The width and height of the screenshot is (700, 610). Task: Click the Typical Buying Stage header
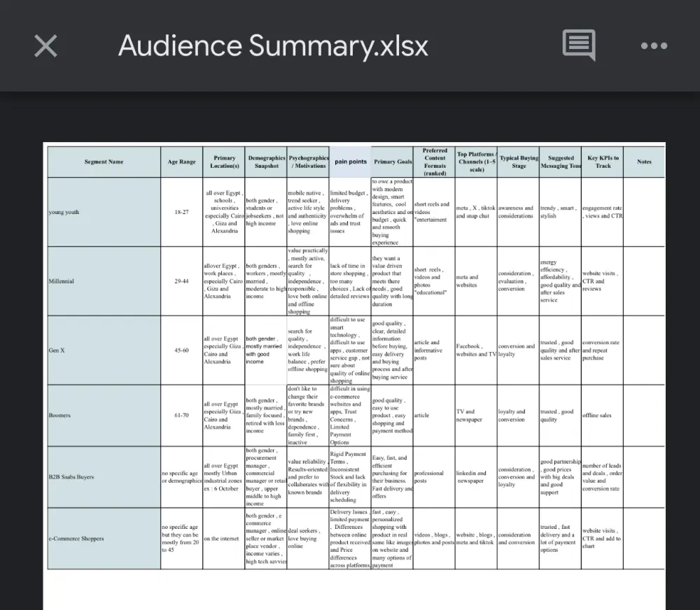click(x=519, y=162)
